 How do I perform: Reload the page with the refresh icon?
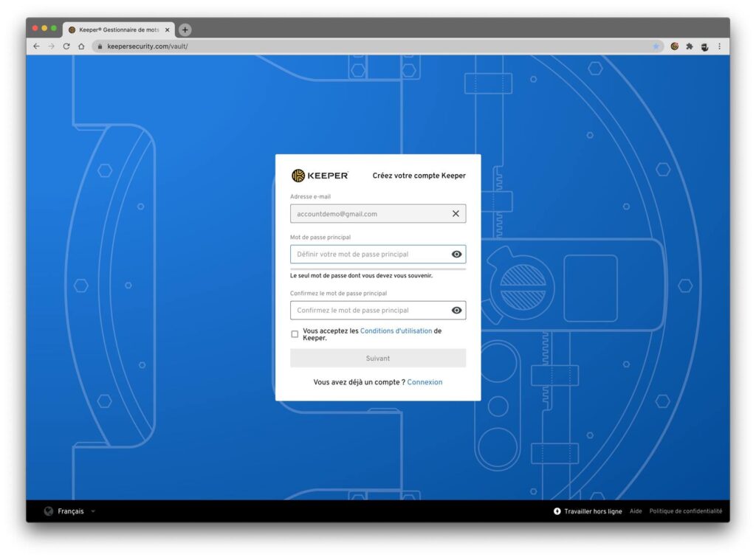(x=66, y=46)
